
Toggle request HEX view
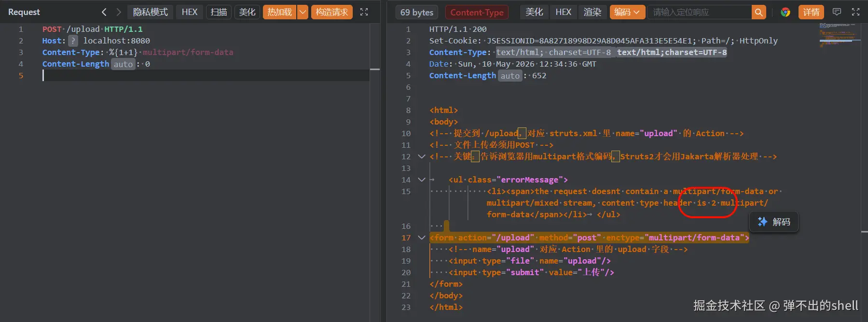[190, 12]
